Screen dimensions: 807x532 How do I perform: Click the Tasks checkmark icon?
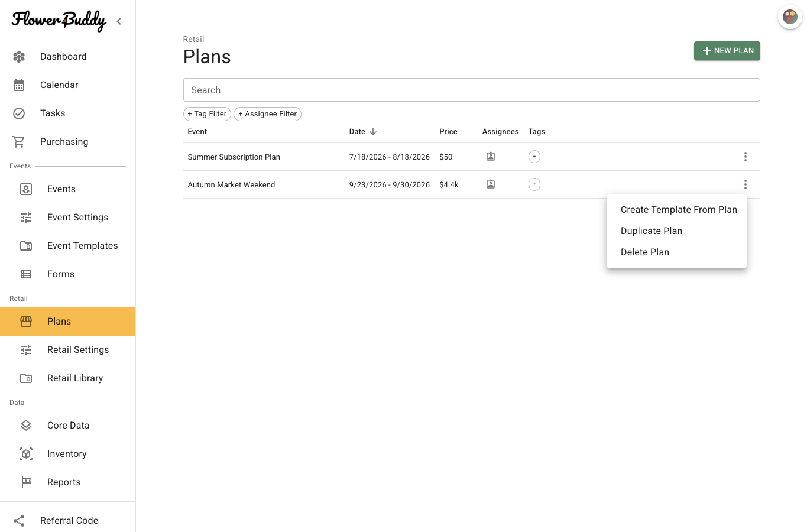[19, 113]
